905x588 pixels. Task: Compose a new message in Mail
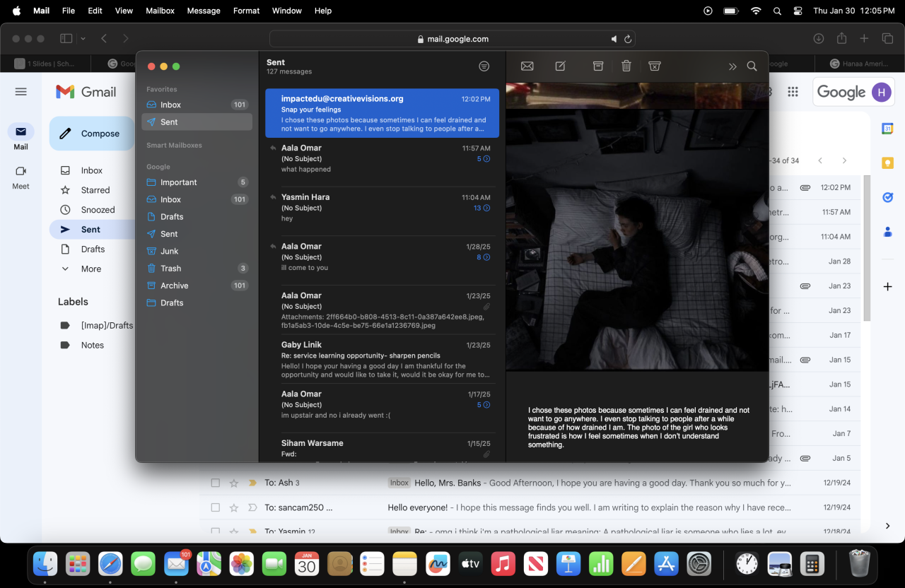coord(561,66)
